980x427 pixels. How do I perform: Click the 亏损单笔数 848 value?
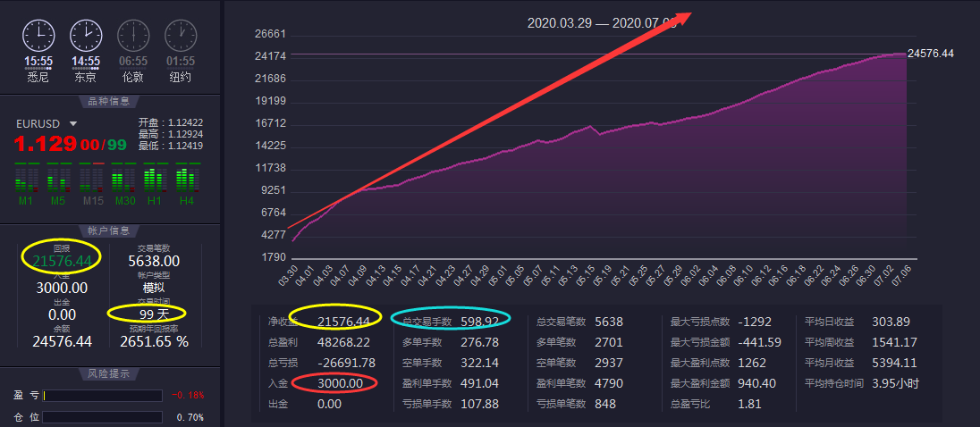(605, 404)
